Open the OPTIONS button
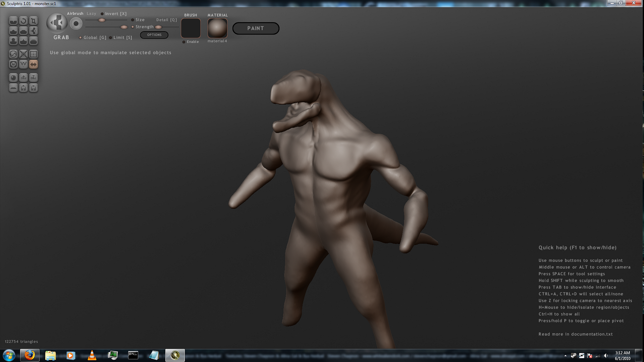The width and height of the screenshot is (644, 362). [154, 35]
